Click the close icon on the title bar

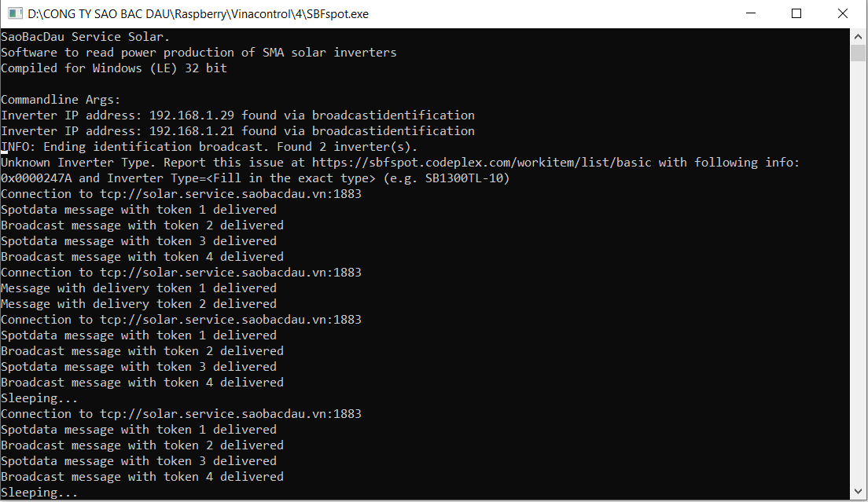coord(843,13)
